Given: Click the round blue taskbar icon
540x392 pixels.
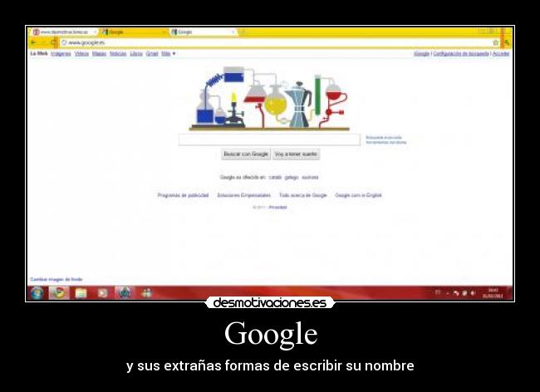Looking at the screenshot, I should (125, 293).
